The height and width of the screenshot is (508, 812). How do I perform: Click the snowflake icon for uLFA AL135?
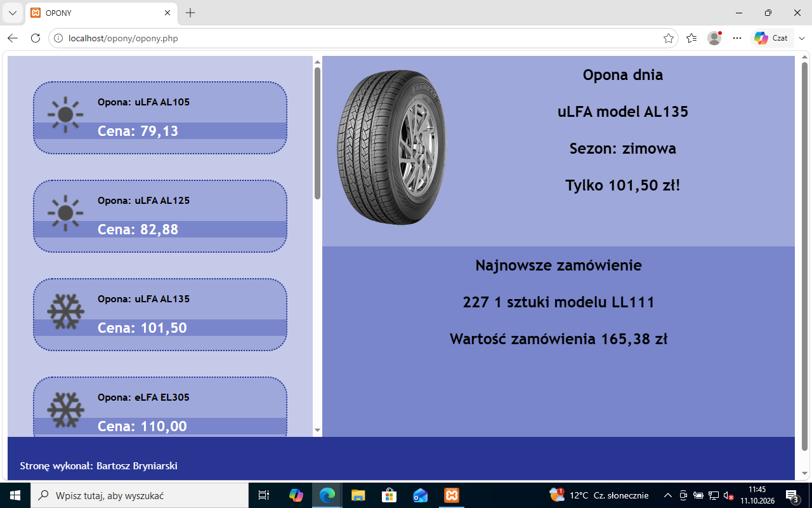tap(65, 312)
